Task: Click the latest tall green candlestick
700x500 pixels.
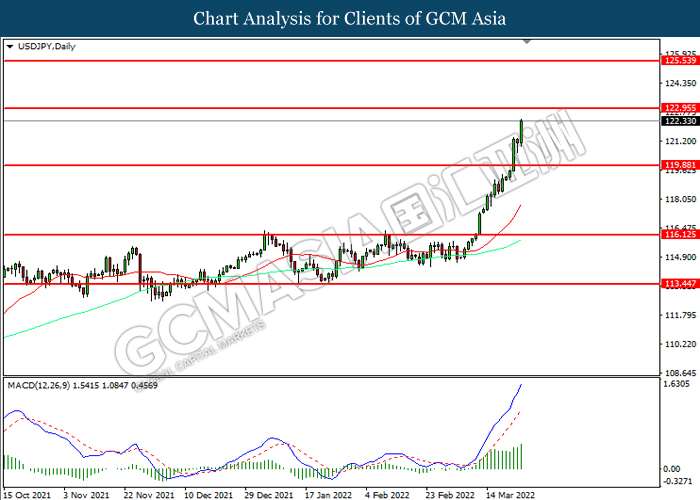Action: (x=521, y=132)
